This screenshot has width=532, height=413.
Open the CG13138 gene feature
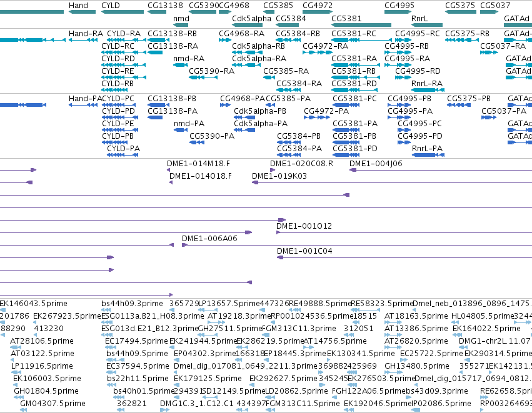[x=157, y=12]
